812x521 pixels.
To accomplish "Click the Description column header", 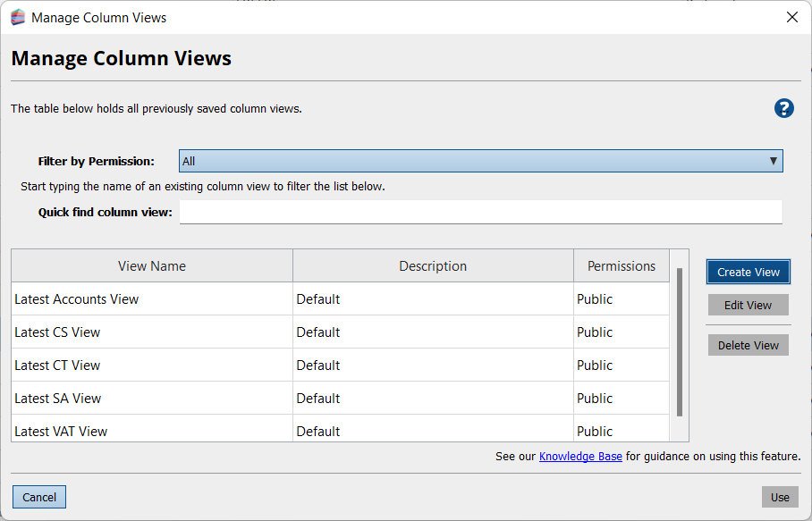I will tap(433, 265).
